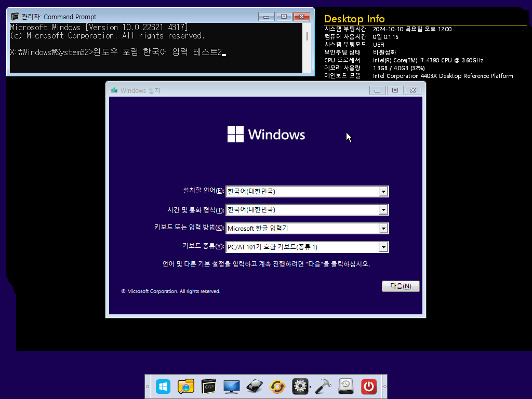Expand the 설치할 언어 dropdown
This screenshot has height=399, width=532.
click(383, 191)
